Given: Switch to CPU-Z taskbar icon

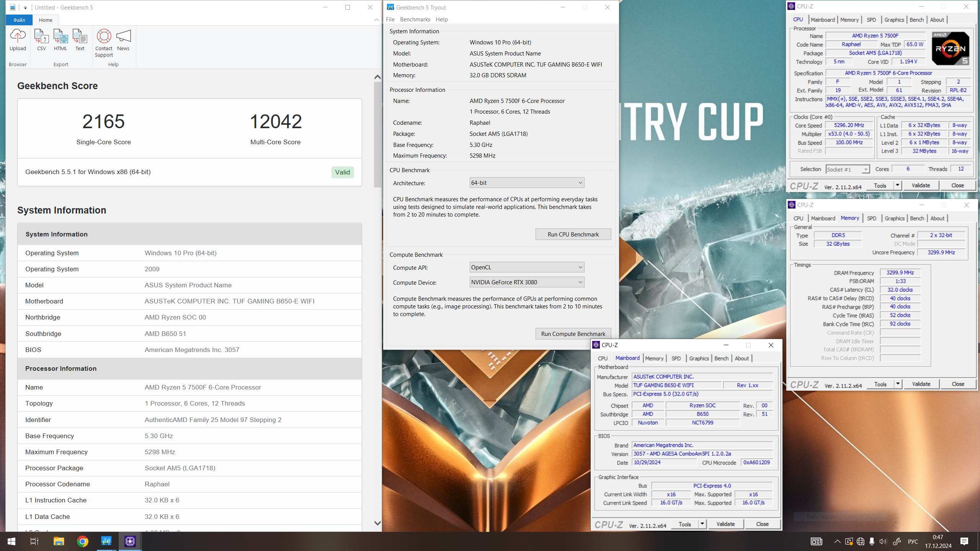Looking at the screenshot, I should (x=130, y=541).
